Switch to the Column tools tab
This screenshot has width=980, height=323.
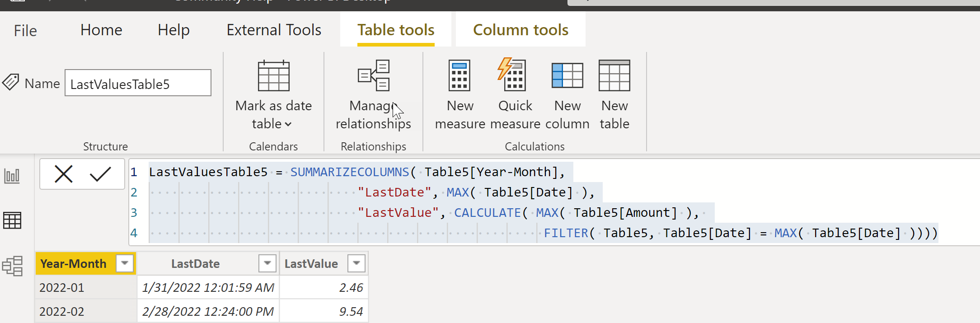520,30
